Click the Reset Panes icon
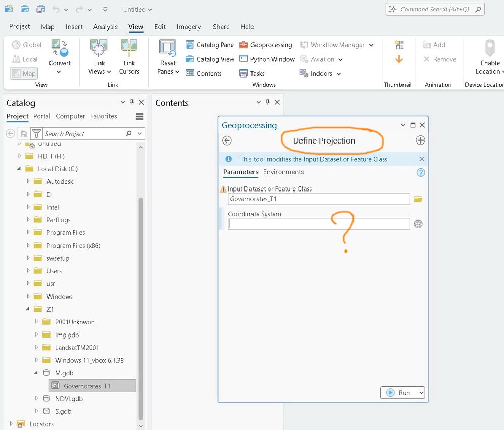The height and width of the screenshot is (430, 504). click(168, 47)
